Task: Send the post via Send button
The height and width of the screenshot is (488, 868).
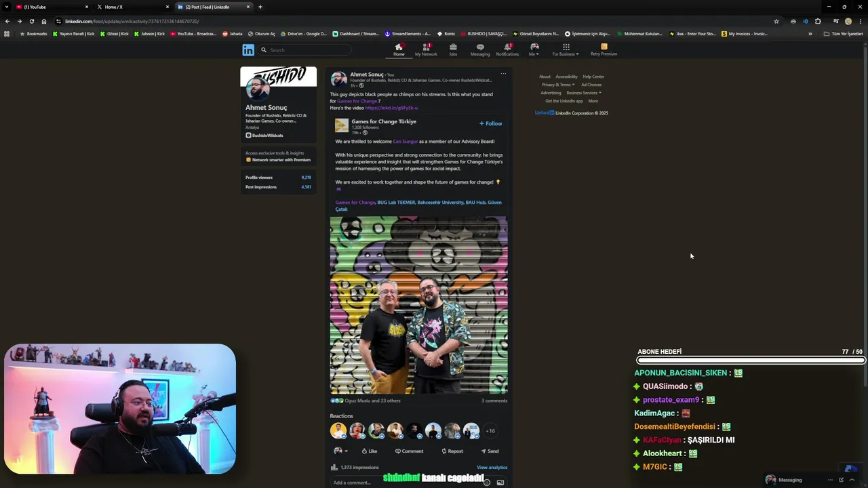Action: tap(490, 451)
